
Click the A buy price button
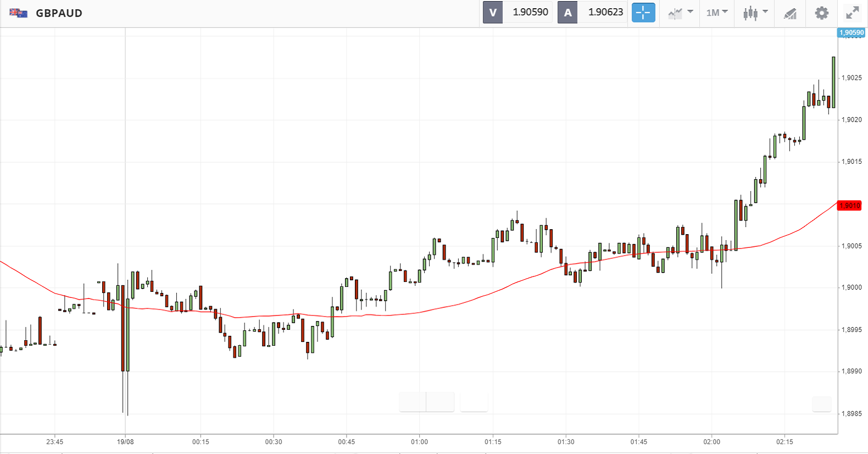pyautogui.click(x=567, y=13)
